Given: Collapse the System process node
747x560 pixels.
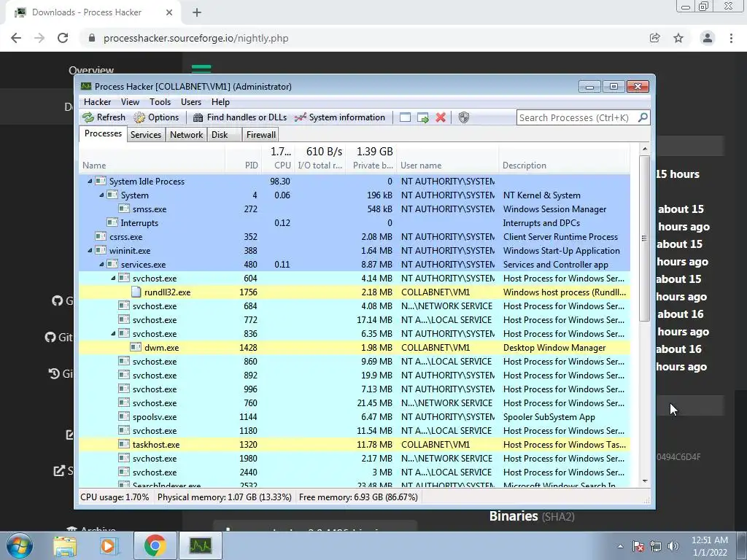Looking at the screenshot, I should [101, 195].
